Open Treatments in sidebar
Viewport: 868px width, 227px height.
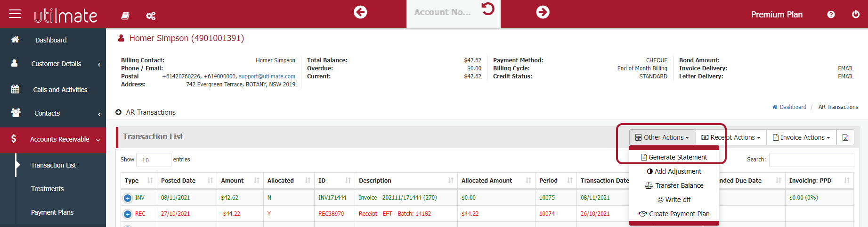click(x=47, y=189)
